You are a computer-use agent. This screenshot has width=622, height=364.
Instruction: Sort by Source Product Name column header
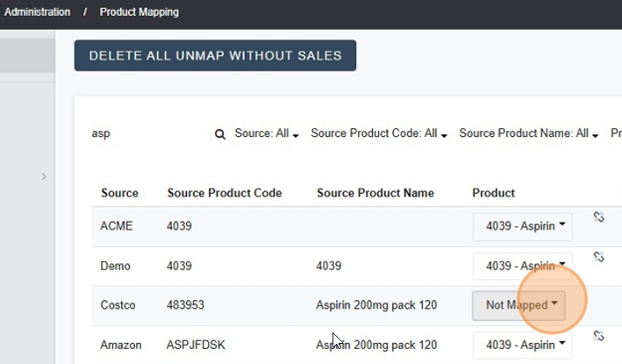(375, 193)
